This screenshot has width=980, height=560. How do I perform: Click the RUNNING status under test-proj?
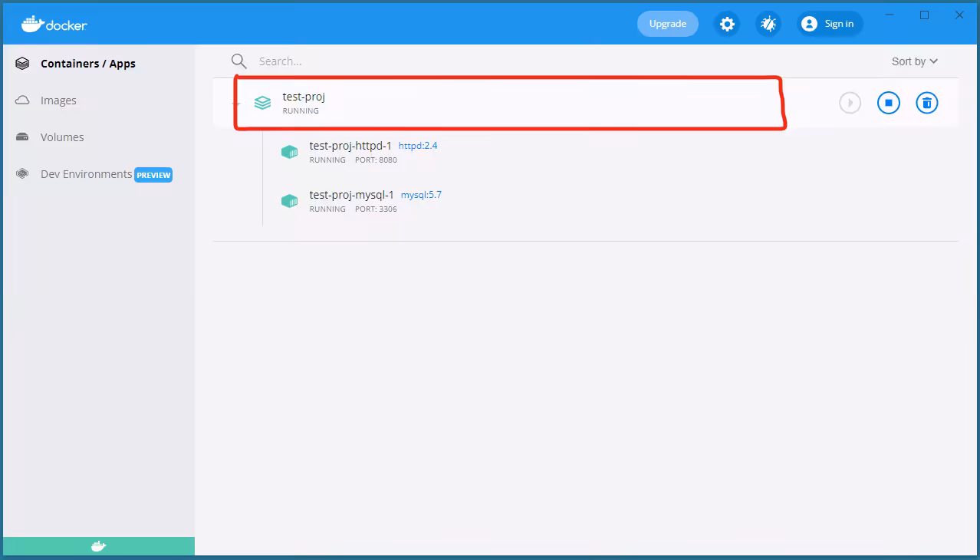click(x=301, y=111)
